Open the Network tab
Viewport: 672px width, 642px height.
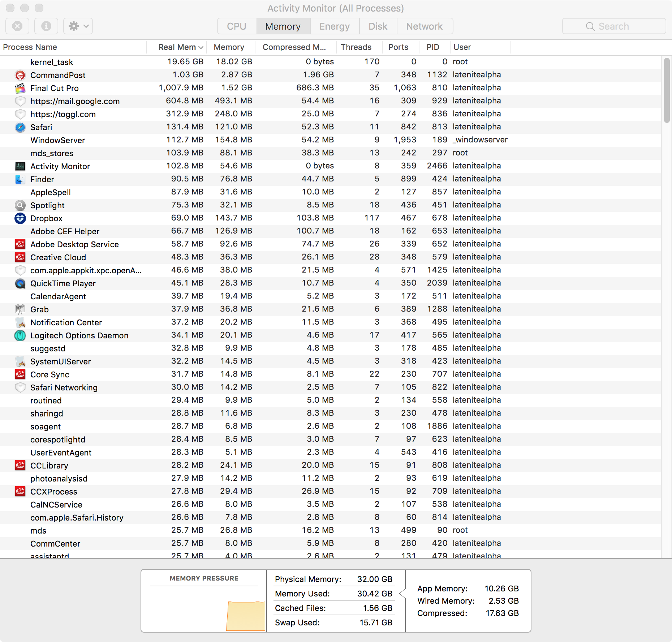pos(424,26)
